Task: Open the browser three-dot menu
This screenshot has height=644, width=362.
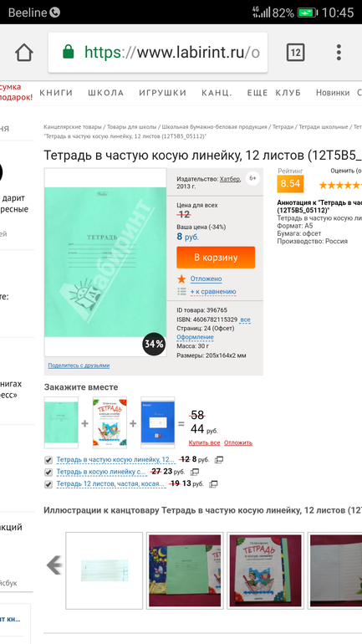Action: (339, 53)
